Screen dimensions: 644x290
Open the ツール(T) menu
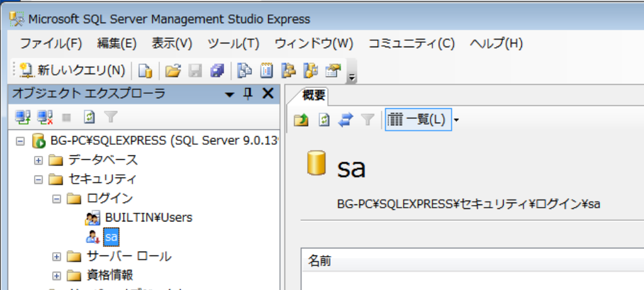coord(234,43)
